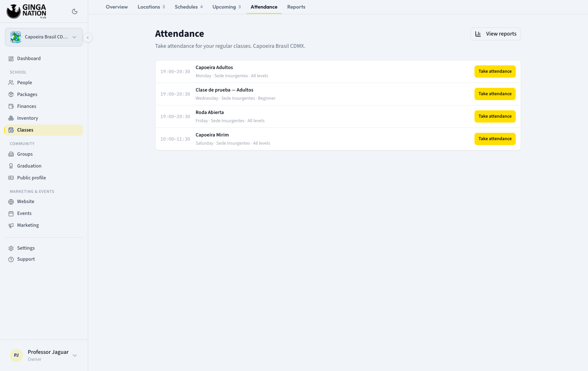Select the Attendance tab
Screen dimensions: 588x371
[264, 7]
